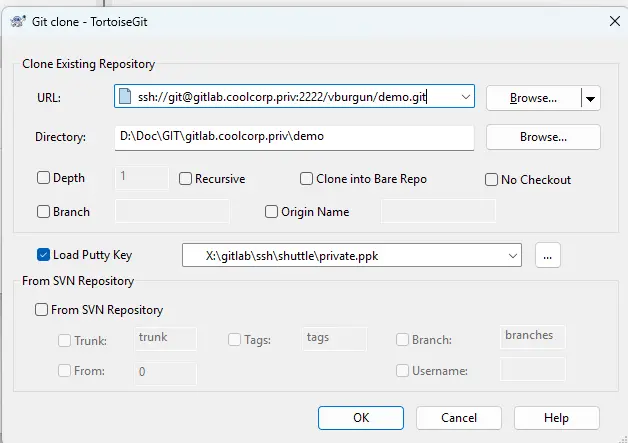Screen dimensions: 628x443
Task: Tick Clone into Bare Repo
Action: (x=306, y=179)
